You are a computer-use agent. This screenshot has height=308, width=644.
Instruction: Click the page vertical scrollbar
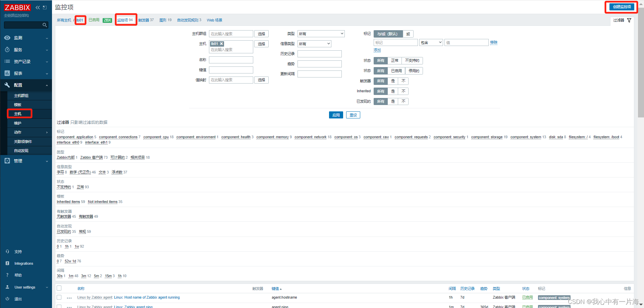641,62
